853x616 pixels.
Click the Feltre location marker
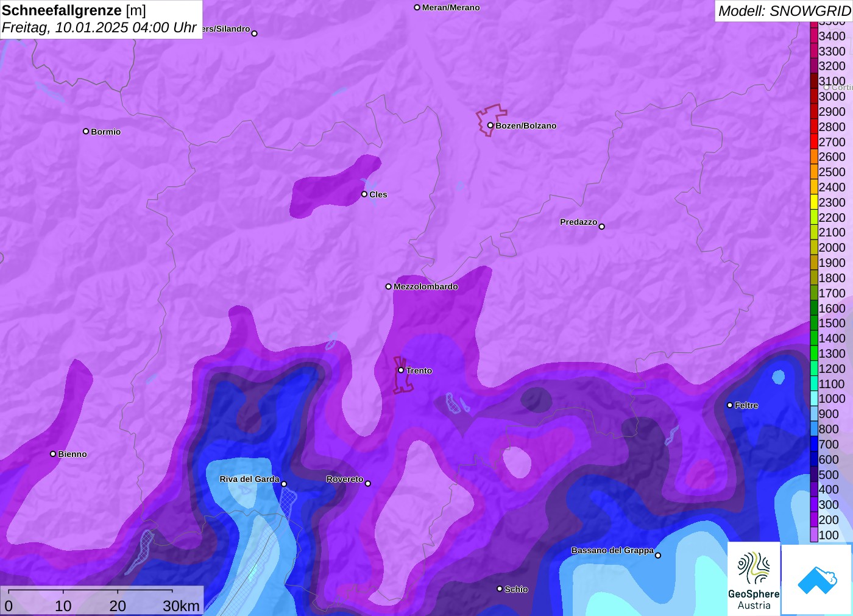click(729, 405)
